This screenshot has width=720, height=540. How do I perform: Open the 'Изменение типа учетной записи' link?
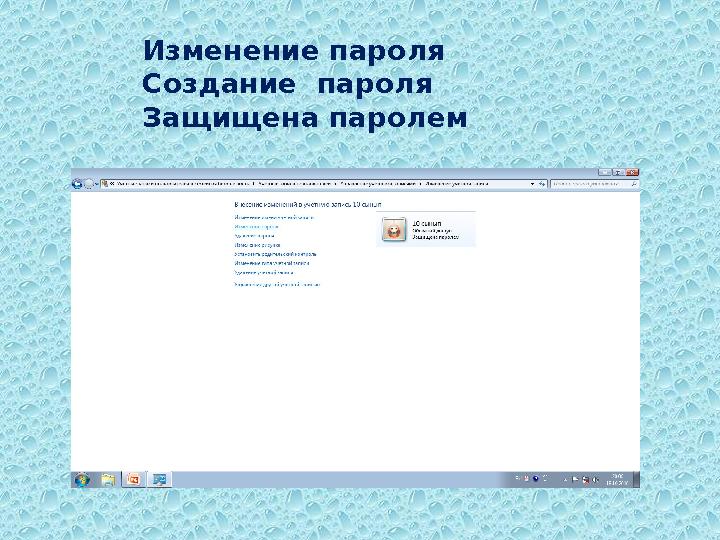[272, 263]
